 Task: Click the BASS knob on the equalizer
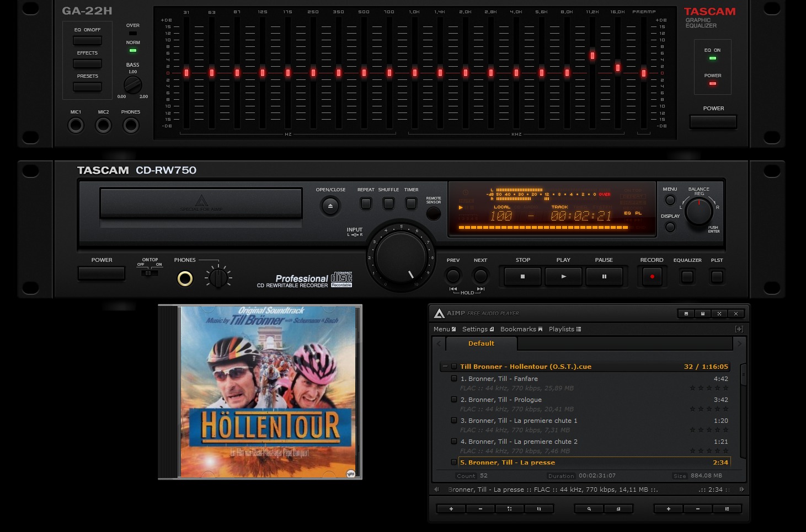coord(132,85)
